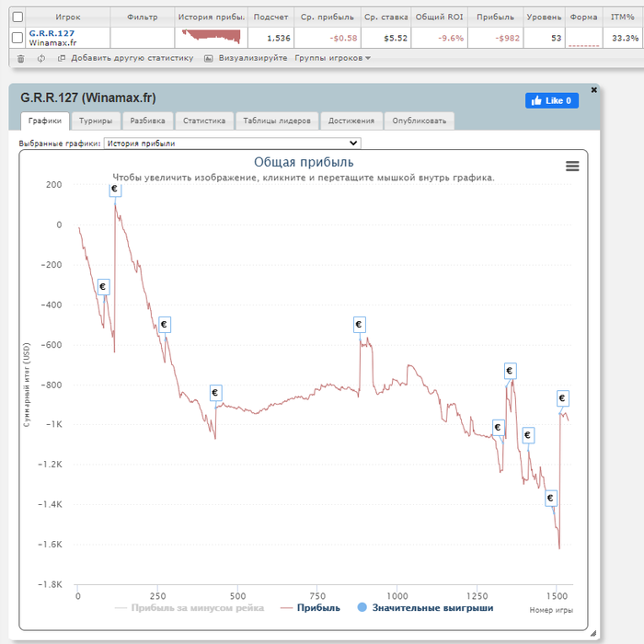
Task: Toggle the Прибыль за минусом рейка legend series
Action: click(x=190, y=608)
